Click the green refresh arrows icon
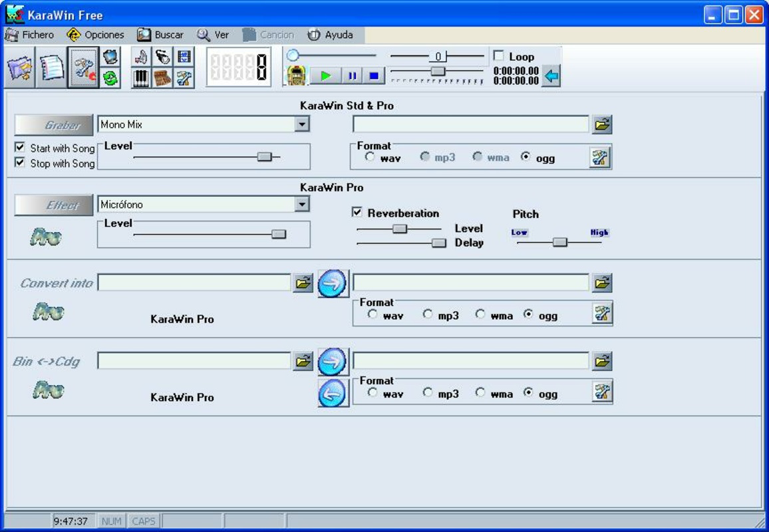Viewport: 769px width, 532px height. point(111,78)
